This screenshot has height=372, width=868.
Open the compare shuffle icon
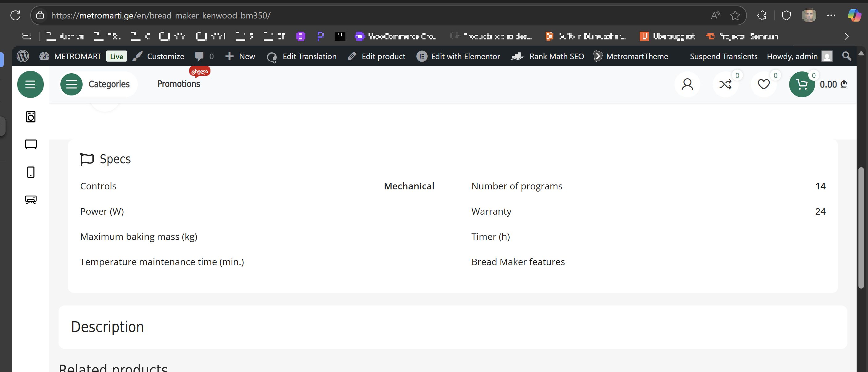(x=725, y=84)
